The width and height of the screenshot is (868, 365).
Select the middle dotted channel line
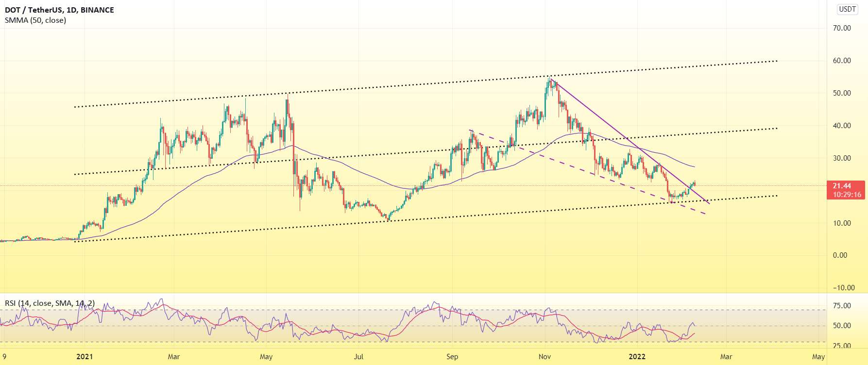click(x=425, y=151)
